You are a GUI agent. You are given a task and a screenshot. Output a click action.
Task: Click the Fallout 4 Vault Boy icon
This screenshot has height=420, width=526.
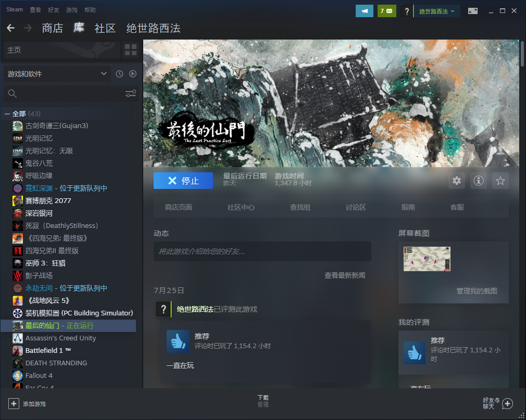pos(17,375)
